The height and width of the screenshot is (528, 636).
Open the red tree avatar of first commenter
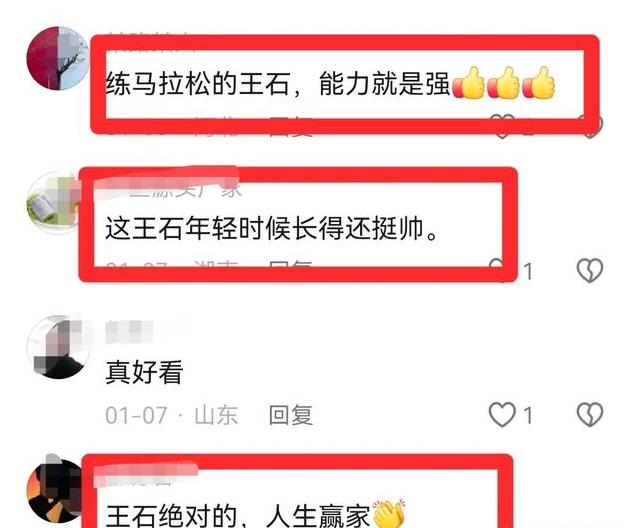[x=58, y=58]
